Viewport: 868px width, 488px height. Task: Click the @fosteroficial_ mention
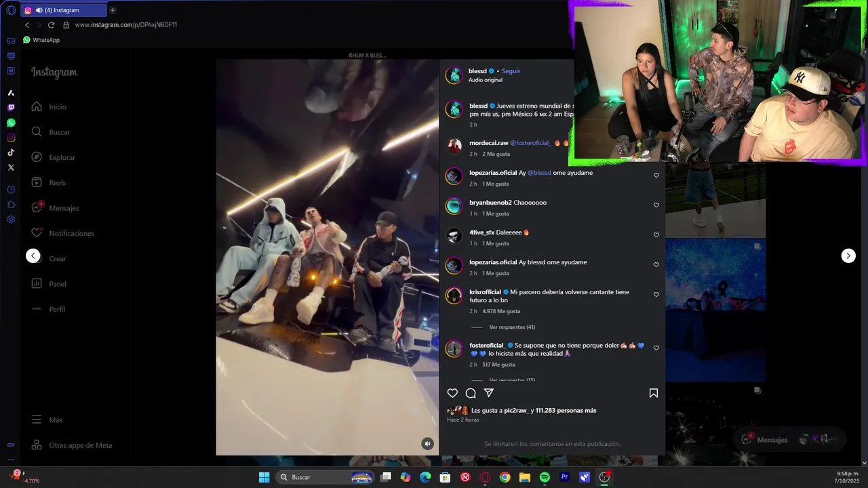[530, 143]
